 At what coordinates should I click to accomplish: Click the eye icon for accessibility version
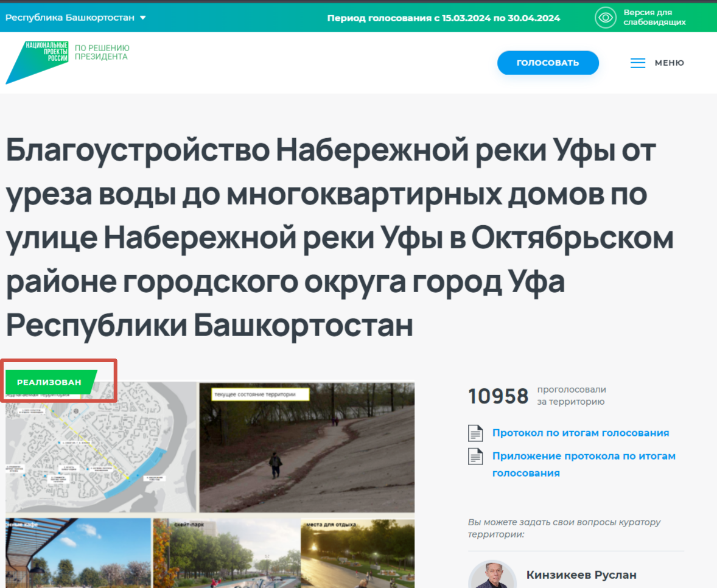coord(606,18)
